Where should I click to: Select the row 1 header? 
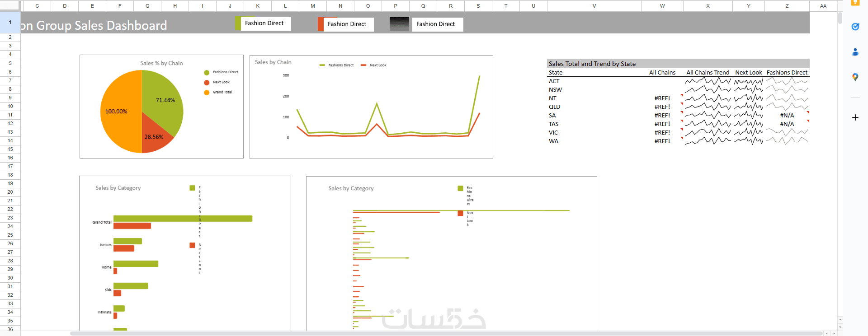click(x=10, y=22)
